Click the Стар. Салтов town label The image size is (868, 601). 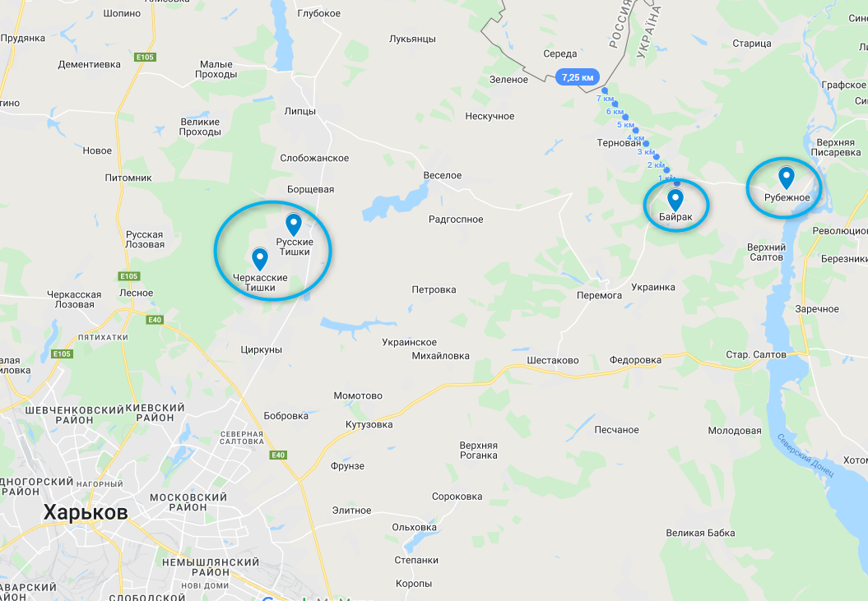[755, 354]
